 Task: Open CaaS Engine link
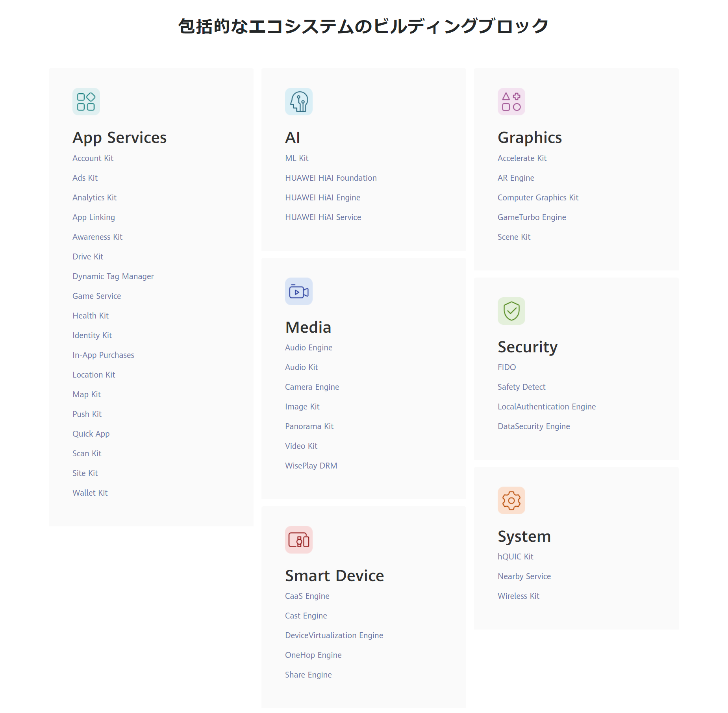pos(307,596)
